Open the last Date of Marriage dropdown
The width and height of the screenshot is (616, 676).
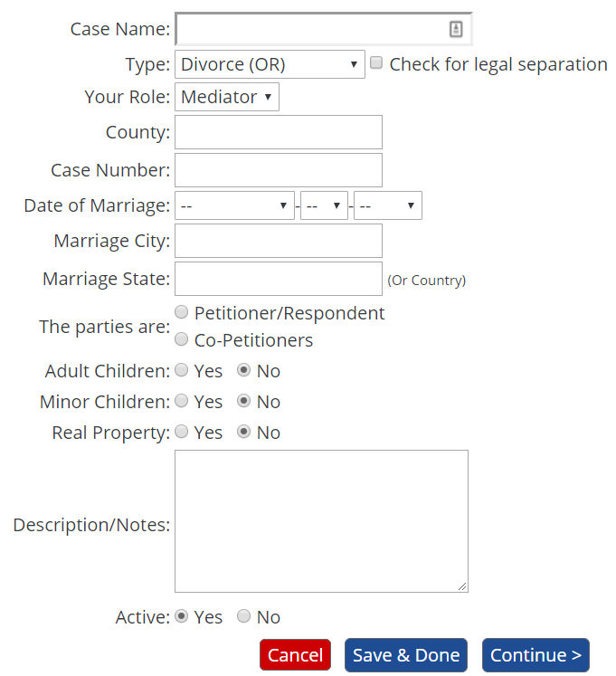coord(388,205)
